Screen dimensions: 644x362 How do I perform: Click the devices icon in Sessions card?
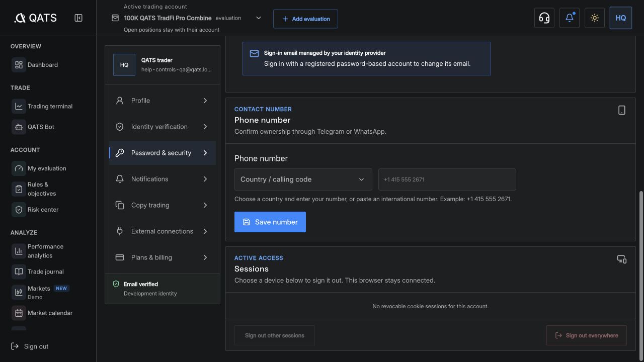(x=622, y=259)
